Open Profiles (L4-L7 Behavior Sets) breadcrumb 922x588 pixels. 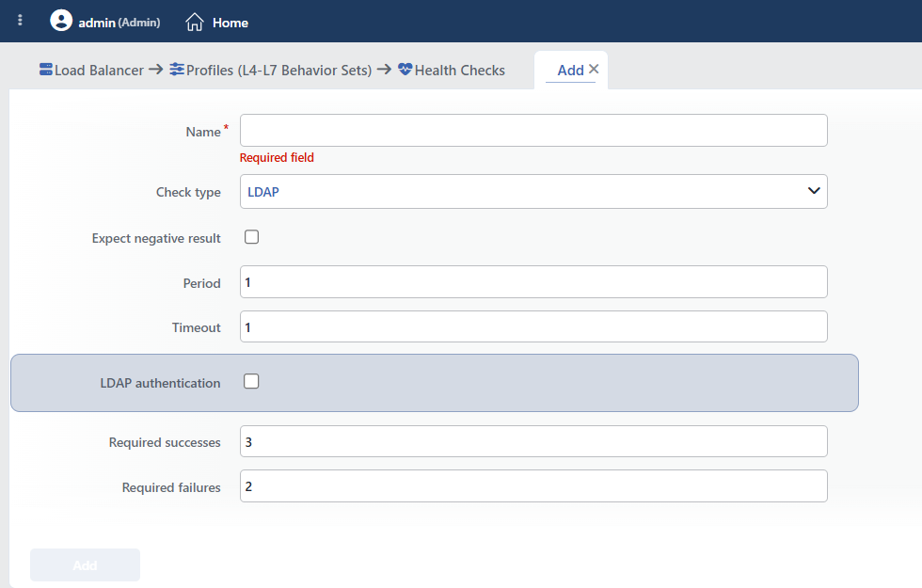tap(278, 70)
